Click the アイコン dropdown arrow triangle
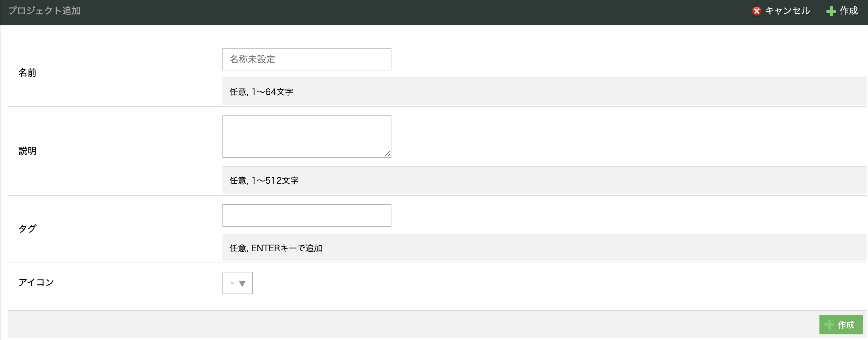The width and height of the screenshot is (868, 340). (242, 283)
